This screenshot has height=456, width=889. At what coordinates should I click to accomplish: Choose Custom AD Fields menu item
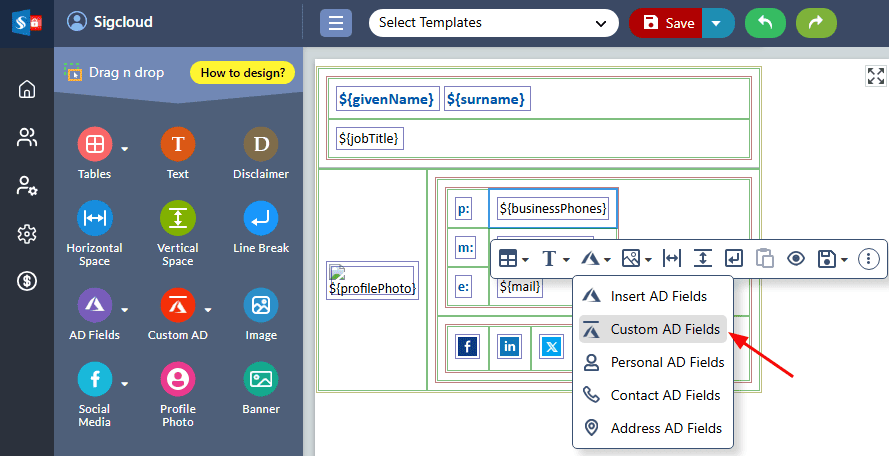click(x=664, y=329)
